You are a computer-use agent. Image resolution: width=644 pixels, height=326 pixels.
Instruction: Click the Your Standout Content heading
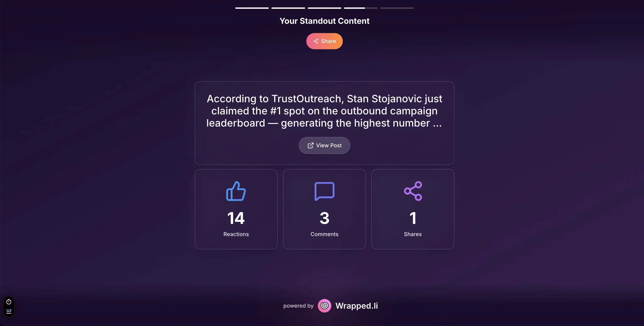324,21
